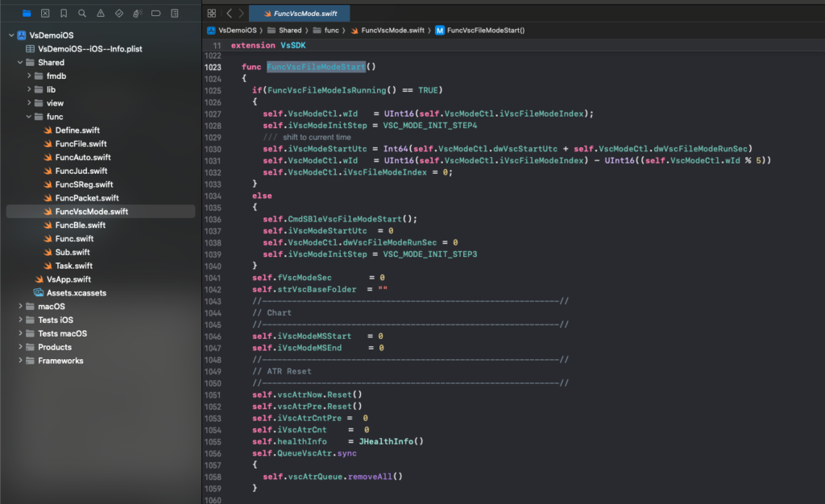The image size is (825, 504).
Task: Expand the fmdb folder
Action: 29,76
